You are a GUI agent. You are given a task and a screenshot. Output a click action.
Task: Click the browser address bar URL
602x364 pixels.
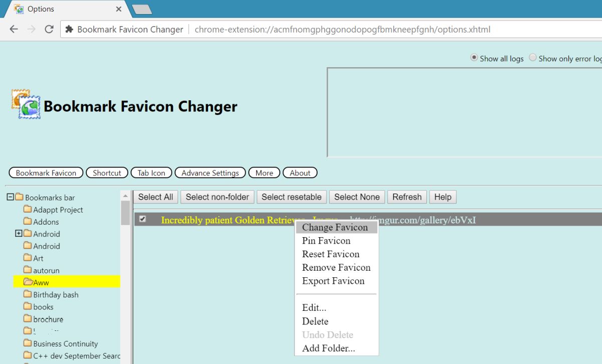342,29
